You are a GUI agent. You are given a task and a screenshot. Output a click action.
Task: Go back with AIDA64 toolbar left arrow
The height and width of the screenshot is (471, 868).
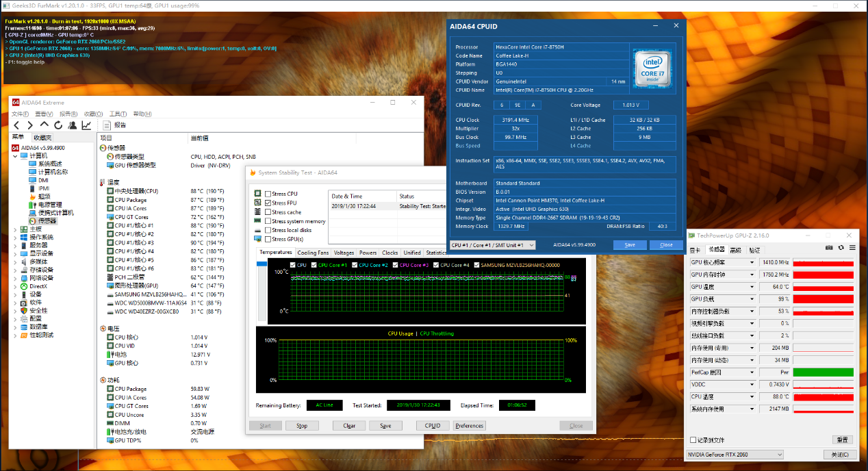point(16,125)
